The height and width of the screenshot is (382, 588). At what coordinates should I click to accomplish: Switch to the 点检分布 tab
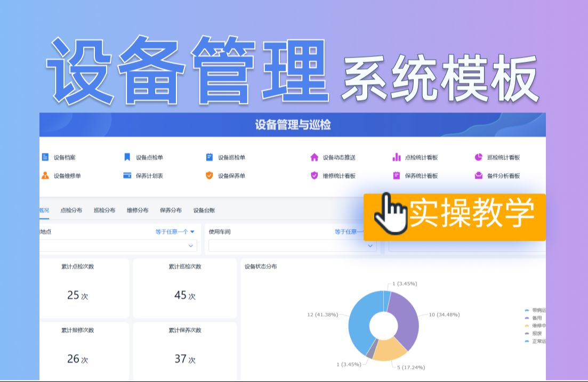point(71,210)
